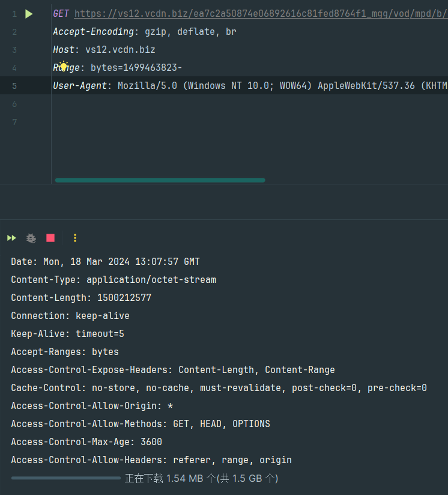
Task: Click the Content-Length response header
Action: pyautogui.click(x=81, y=298)
